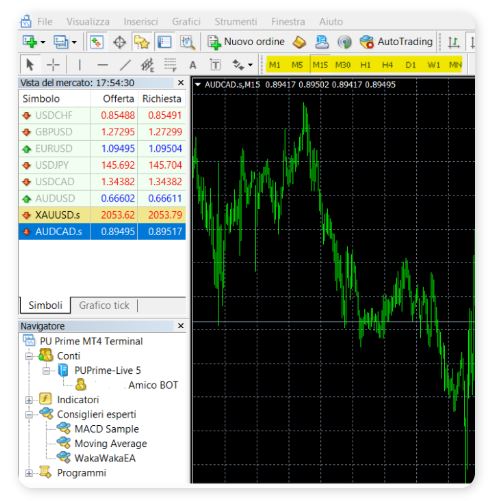Switch the chart to the H1 timeframe
This screenshot has width=493, height=501.
(x=366, y=65)
